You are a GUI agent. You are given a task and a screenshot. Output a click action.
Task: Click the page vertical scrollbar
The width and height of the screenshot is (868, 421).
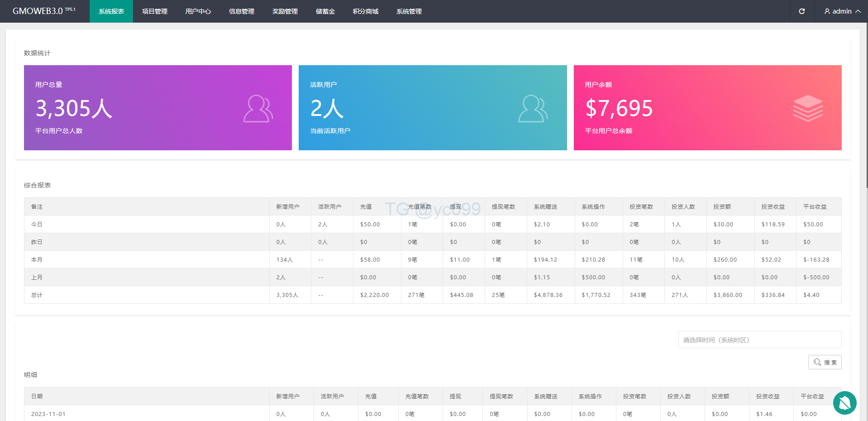(866, 104)
